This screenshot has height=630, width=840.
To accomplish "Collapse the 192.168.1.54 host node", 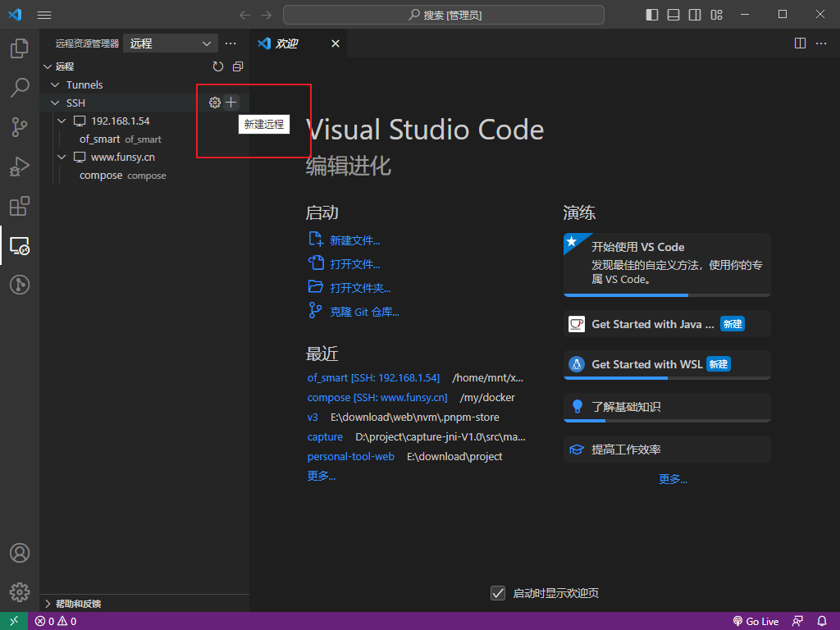I will point(62,121).
